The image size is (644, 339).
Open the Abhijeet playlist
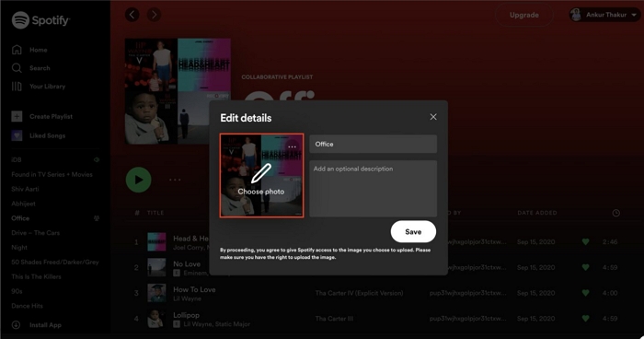pyautogui.click(x=23, y=204)
